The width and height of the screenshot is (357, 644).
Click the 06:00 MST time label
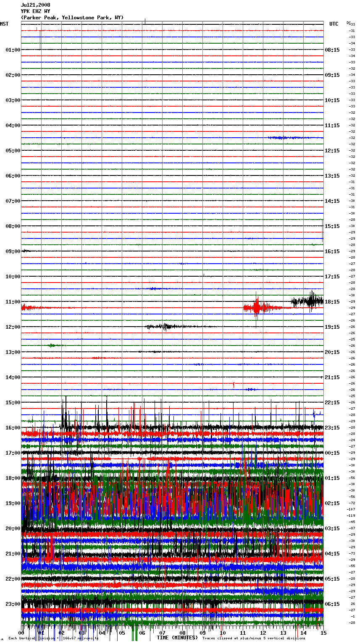coord(13,176)
